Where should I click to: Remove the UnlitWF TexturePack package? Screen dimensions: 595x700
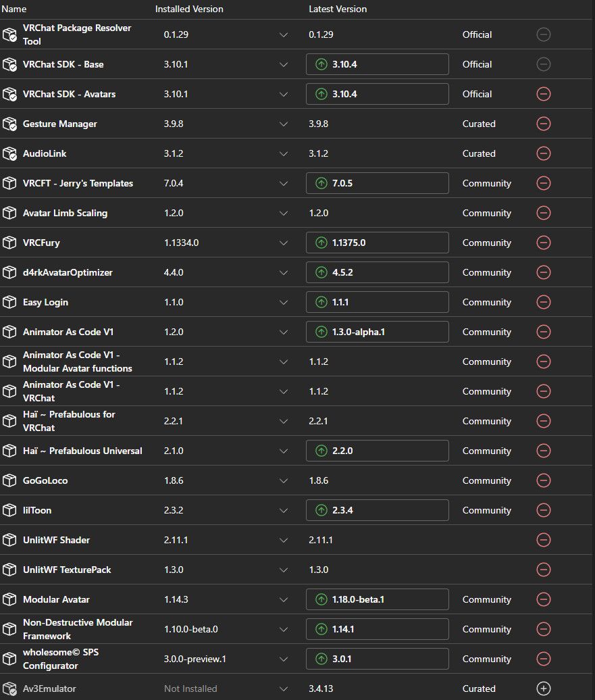[543, 570]
